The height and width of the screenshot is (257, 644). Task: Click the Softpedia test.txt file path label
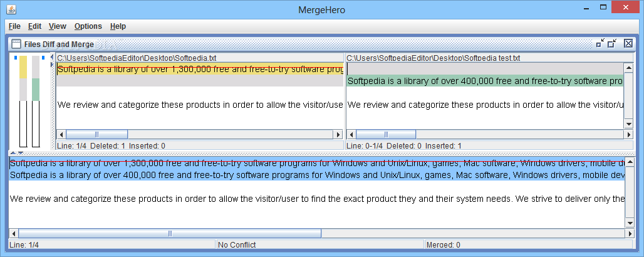coord(434,58)
